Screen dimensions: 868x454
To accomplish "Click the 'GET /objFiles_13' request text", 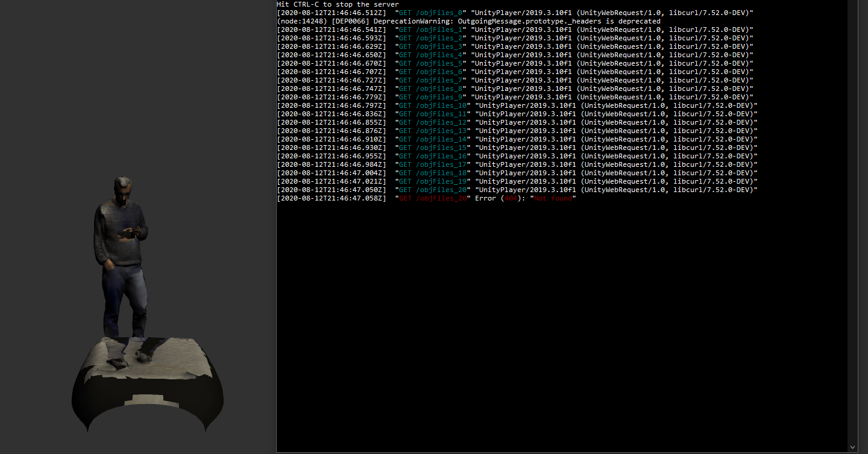I will [x=433, y=131].
